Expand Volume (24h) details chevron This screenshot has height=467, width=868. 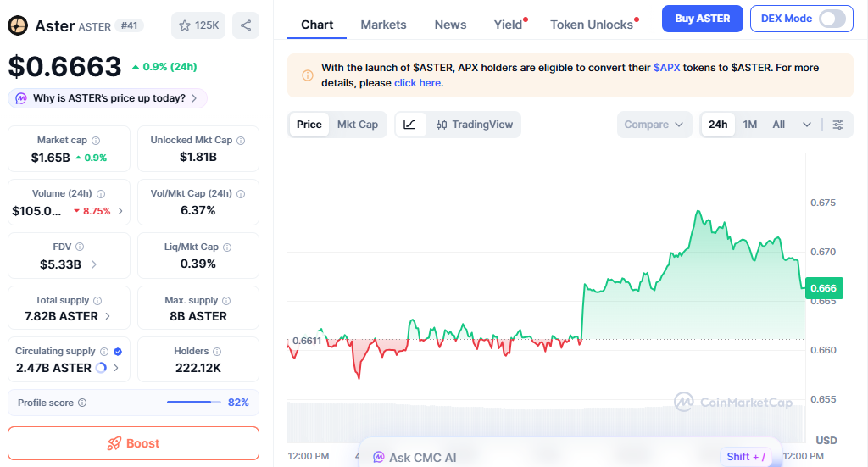click(120, 211)
